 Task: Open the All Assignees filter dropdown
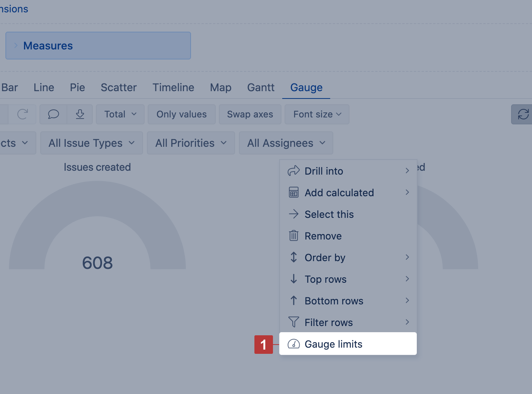pos(286,143)
